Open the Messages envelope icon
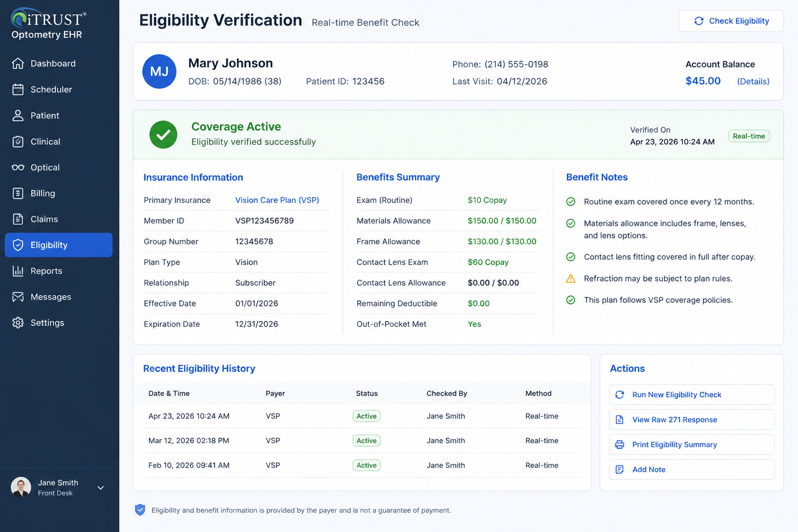The width and height of the screenshot is (798, 532). pyautogui.click(x=18, y=297)
